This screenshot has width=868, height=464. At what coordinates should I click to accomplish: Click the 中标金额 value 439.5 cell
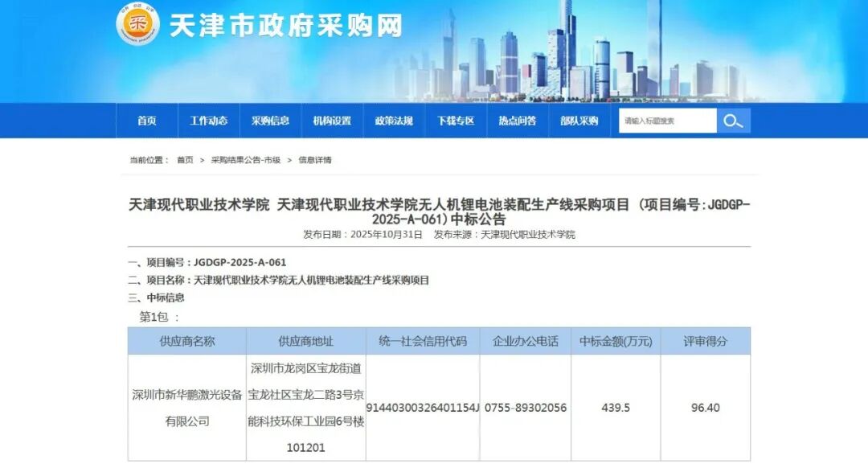point(616,408)
